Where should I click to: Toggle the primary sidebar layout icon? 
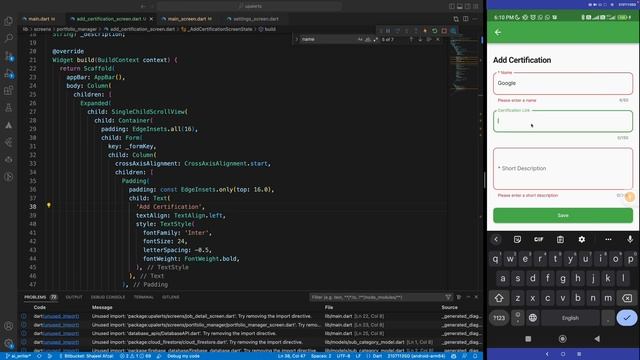pyautogui.click(x=452, y=6)
